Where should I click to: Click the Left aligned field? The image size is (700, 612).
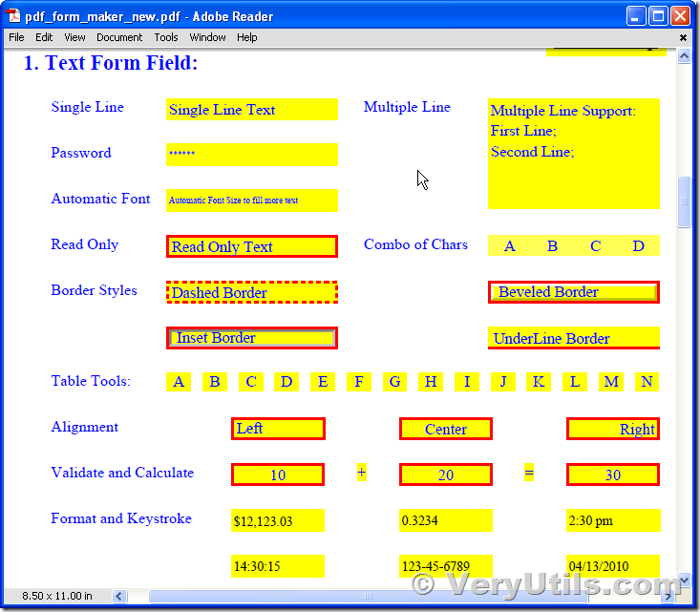pos(278,429)
